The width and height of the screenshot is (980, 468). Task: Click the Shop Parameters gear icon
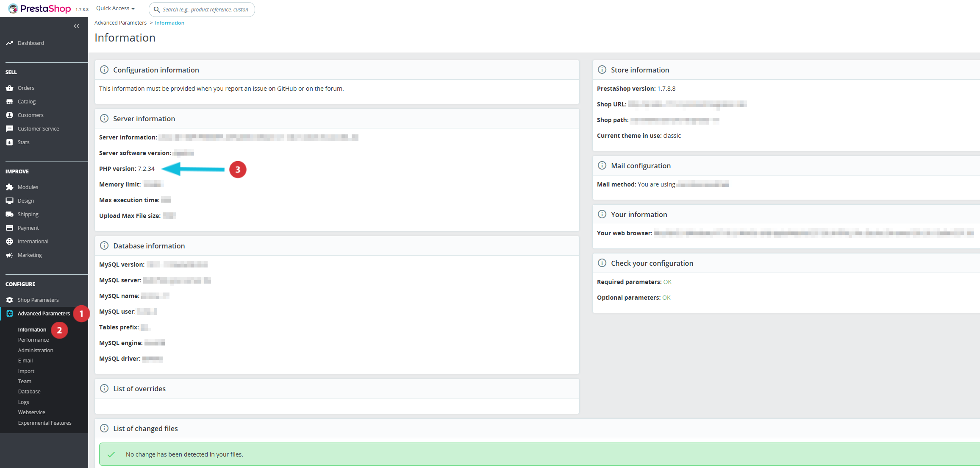point(9,300)
